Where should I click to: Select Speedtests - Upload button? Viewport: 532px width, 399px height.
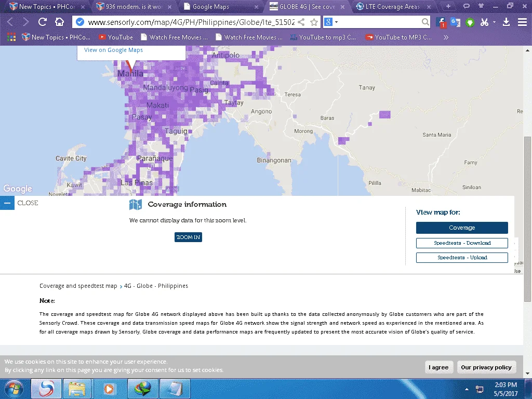coord(462,258)
